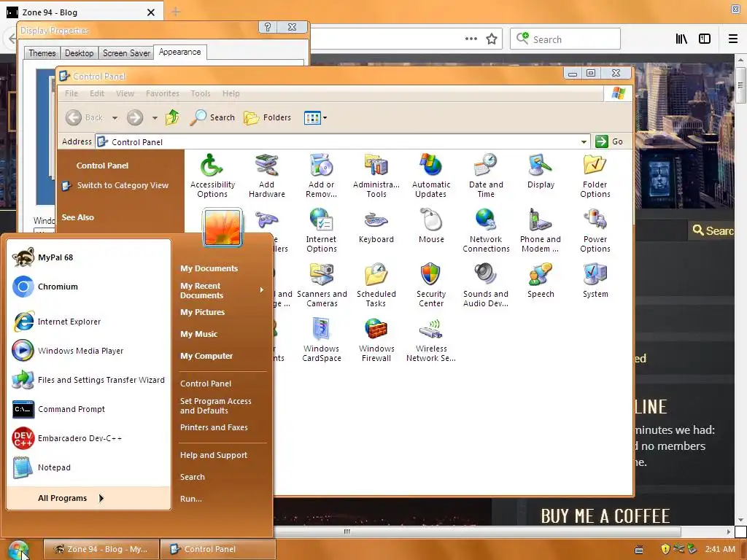Bookmark page with star icon in browser

(492, 39)
